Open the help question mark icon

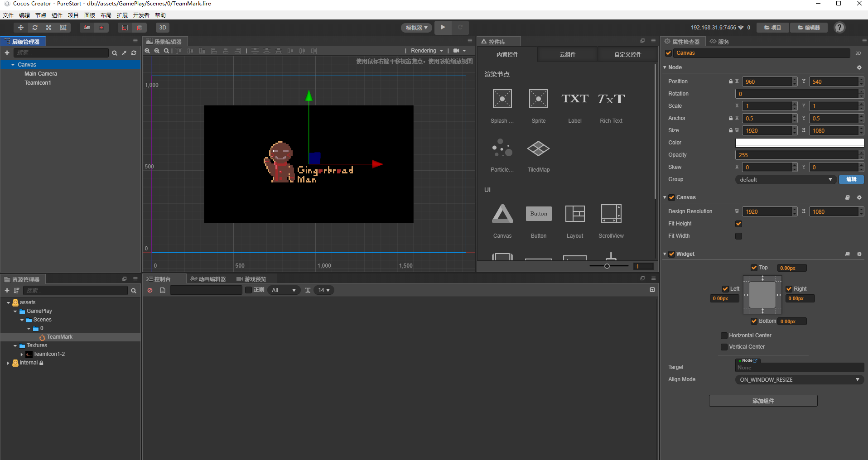coord(839,28)
